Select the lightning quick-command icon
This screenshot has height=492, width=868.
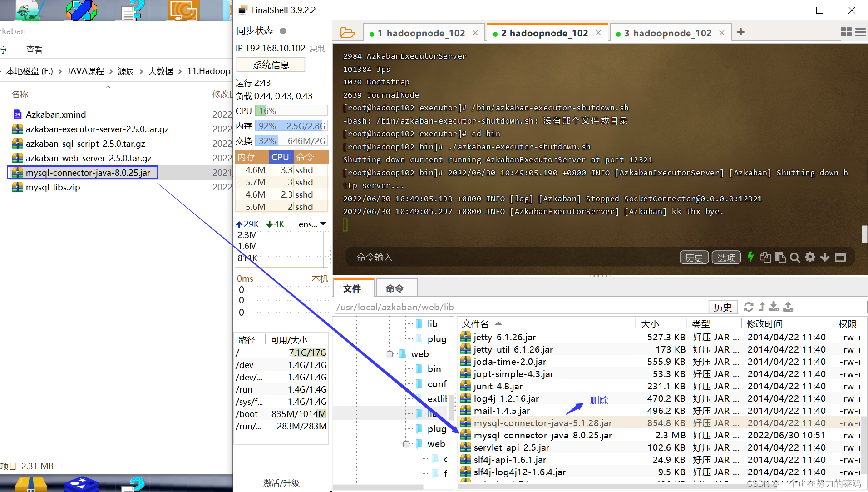750,257
